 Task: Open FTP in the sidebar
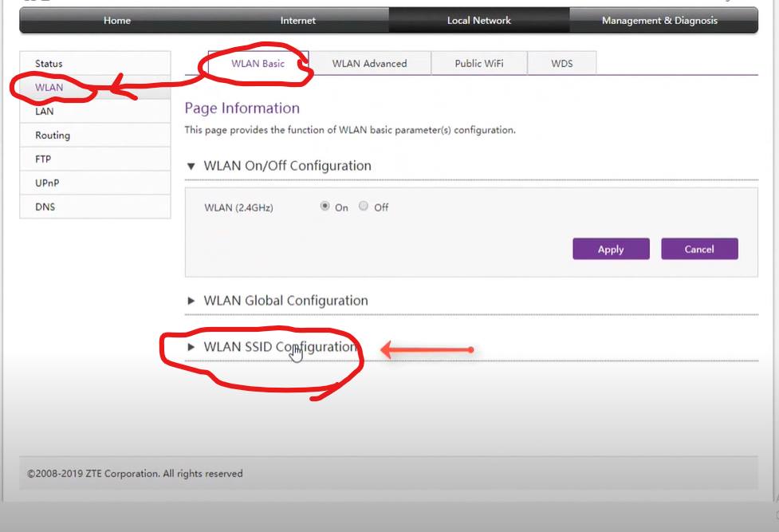pyautogui.click(x=43, y=160)
